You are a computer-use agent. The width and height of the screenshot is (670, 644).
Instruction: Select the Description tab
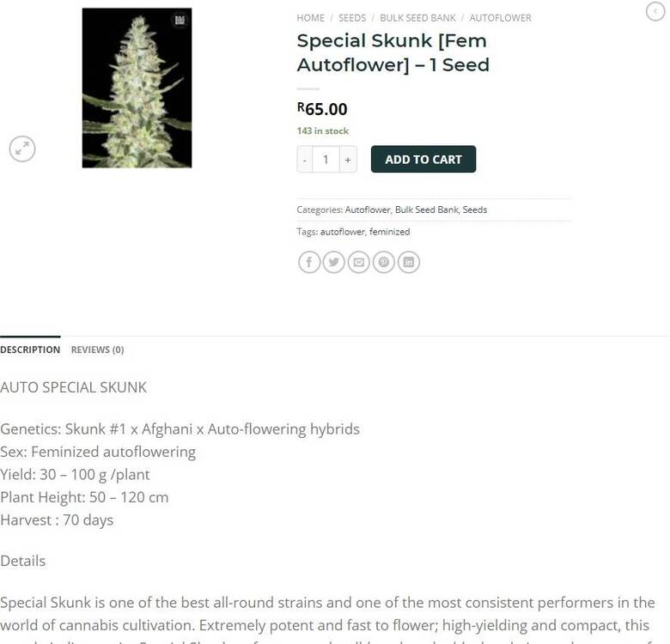pos(30,349)
